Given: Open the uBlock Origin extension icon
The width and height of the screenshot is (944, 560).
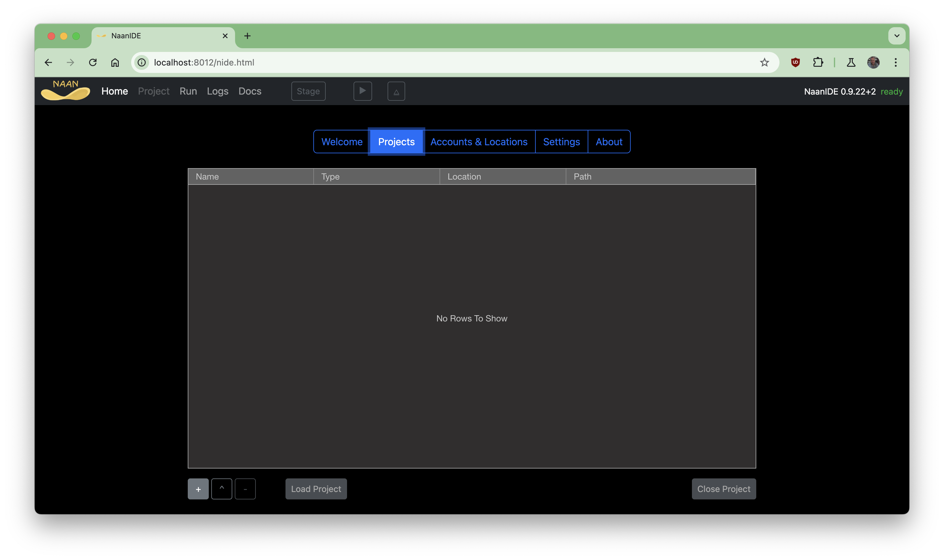Looking at the screenshot, I should click(x=796, y=62).
